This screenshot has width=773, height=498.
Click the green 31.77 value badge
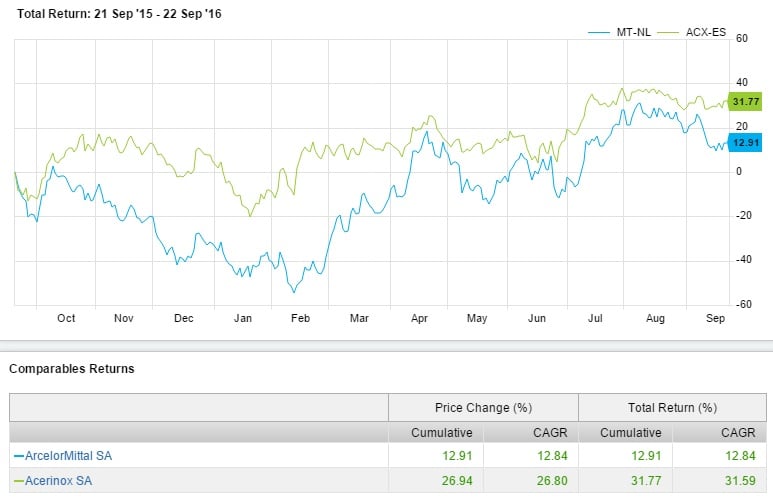point(746,101)
